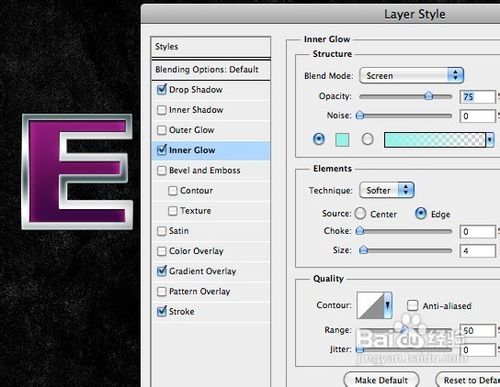Click the Size slider handle
Image resolution: width=500 pixels, height=387 pixels.
tap(363, 250)
